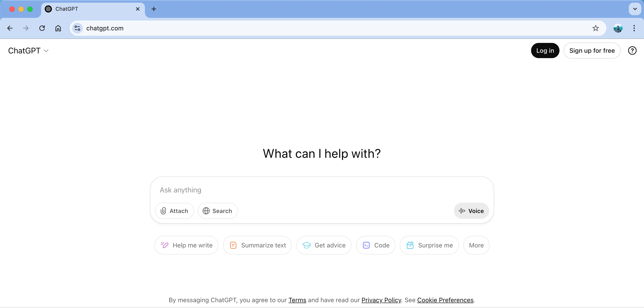Choose the Code suggestion
Image resolution: width=644 pixels, height=308 pixels.
point(375,245)
